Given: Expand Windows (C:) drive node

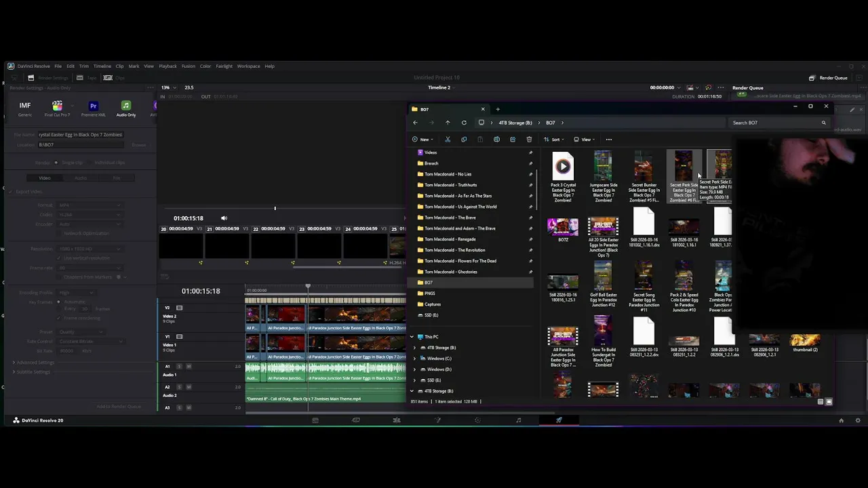Looking at the screenshot, I should 415,359.
